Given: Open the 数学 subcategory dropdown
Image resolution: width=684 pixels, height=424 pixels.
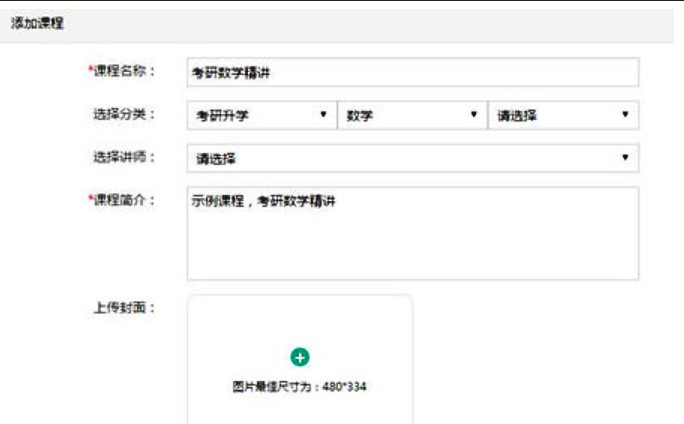Looking at the screenshot, I should pyautogui.click(x=410, y=115).
